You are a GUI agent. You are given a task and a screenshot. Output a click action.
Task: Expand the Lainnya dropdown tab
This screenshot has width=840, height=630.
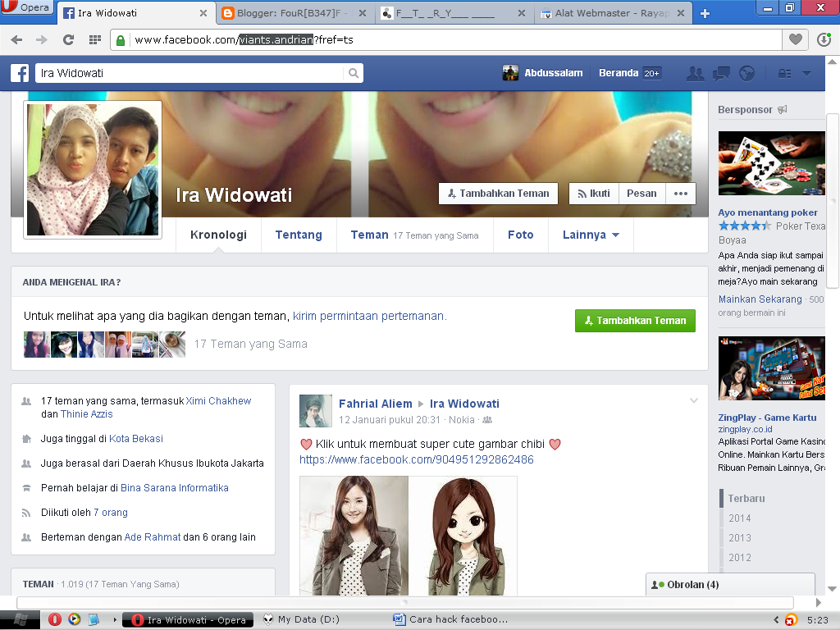[591, 235]
